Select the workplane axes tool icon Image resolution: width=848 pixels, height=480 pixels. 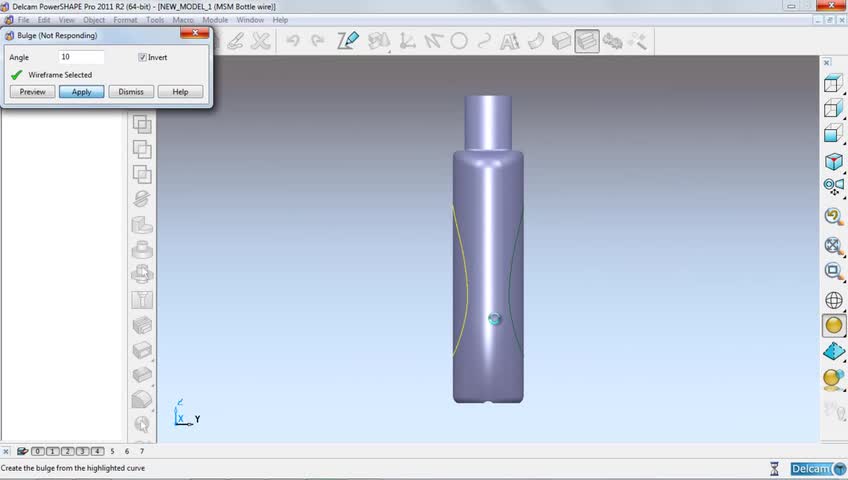pos(407,41)
